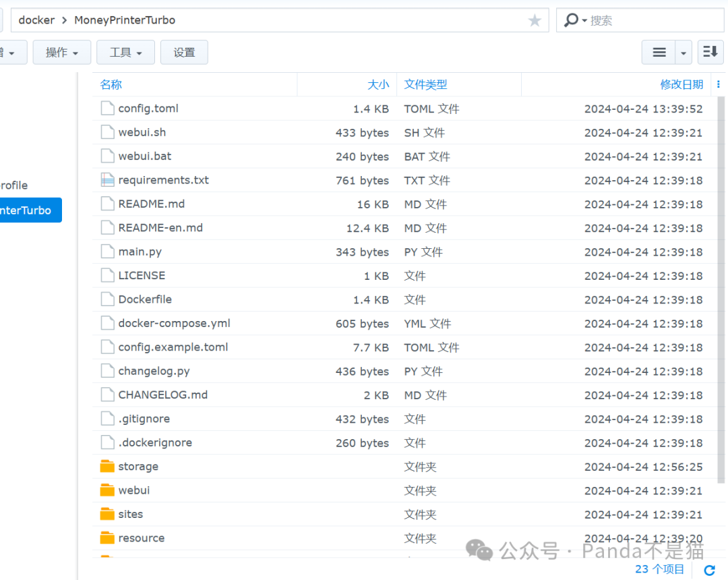Select the main.py file name
This screenshot has height=580, width=728.
click(140, 252)
